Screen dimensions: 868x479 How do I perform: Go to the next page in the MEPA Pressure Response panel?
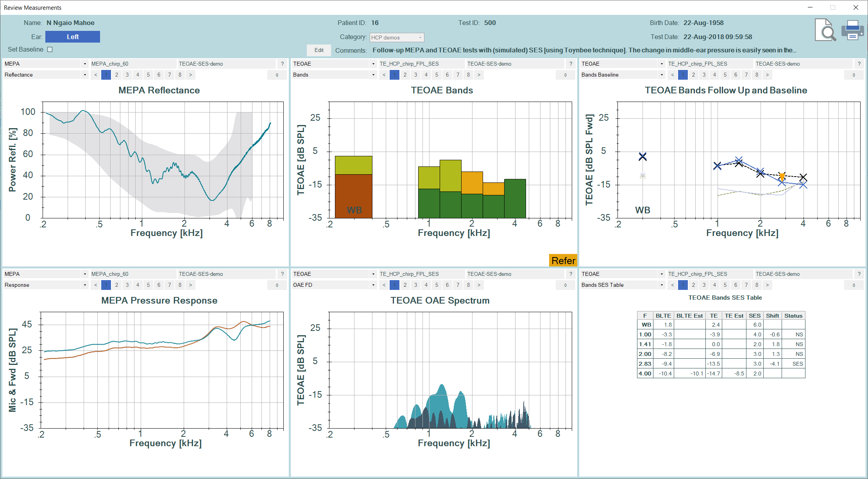point(190,285)
